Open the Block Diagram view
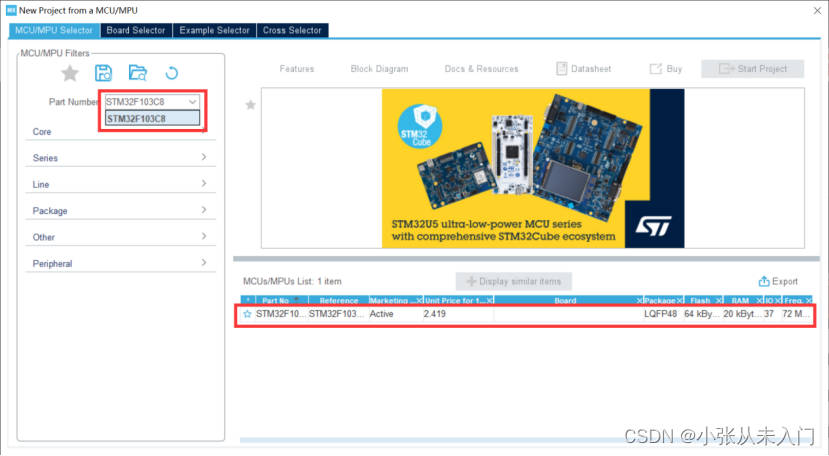Screen dimensions: 829x456 click(379, 69)
